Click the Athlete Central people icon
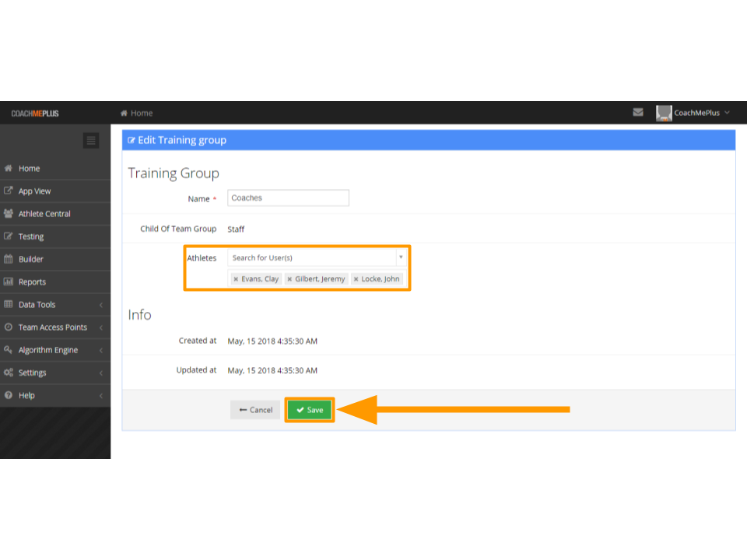Image resolution: width=747 pixels, height=560 pixels. click(x=8, y=213)
